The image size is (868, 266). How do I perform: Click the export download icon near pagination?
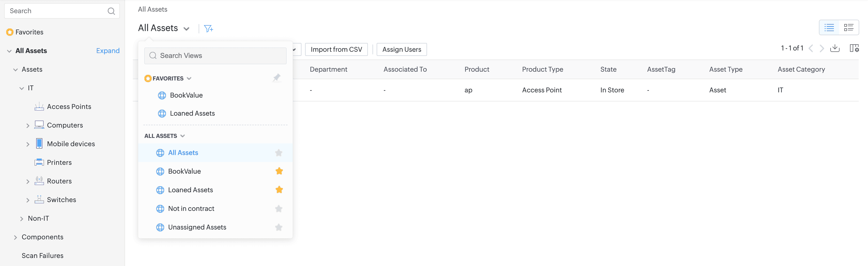[x=835, y=48]
